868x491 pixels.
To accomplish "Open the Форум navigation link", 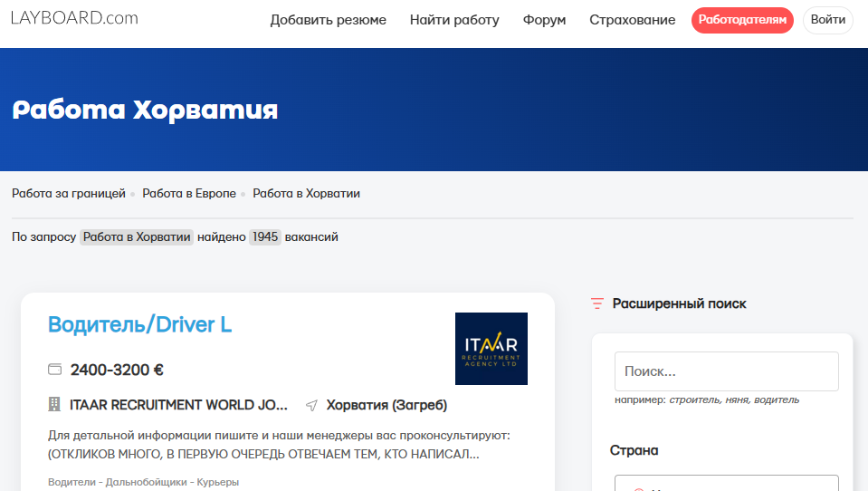I will (544, 20).
